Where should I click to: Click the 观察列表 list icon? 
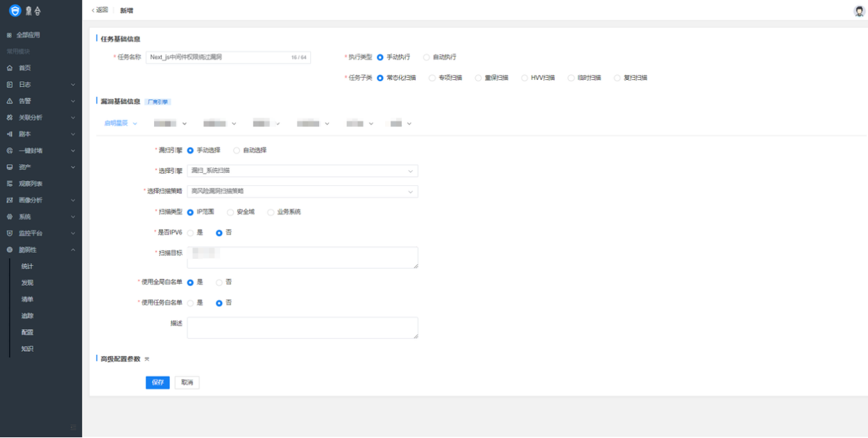point(10,184)
